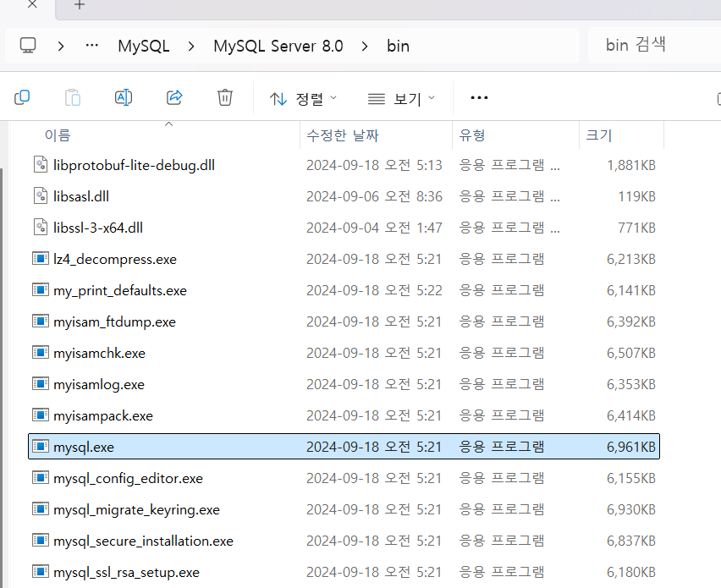The height and width of the screenshot is (588, 721).
Task: Click the libsasl.dll file icon
Action: pyautogui.click(x=41, y=195)
